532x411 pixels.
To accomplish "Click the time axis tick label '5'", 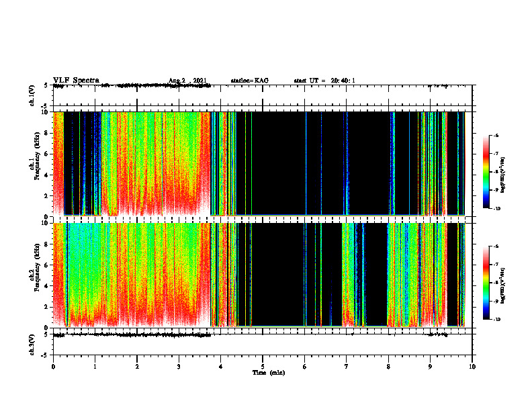I will (263, 367).
